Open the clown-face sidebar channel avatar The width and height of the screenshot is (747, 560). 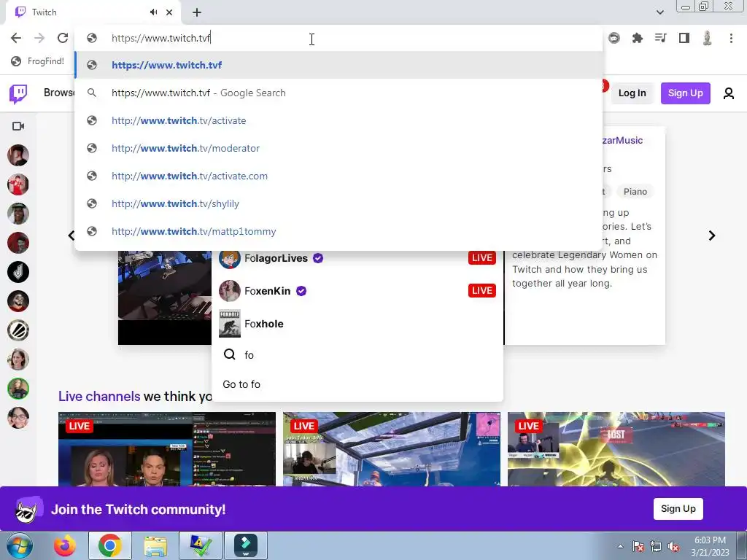(x=18, y=301)
